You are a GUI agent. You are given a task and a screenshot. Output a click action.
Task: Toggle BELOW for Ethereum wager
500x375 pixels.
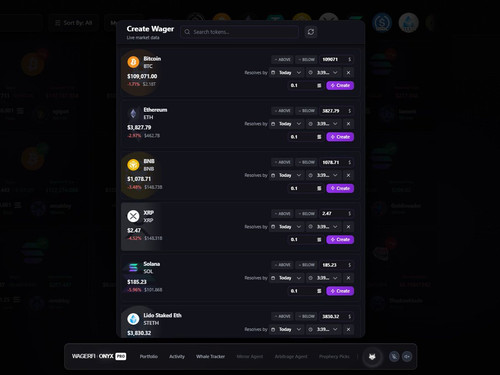[306, 111]
